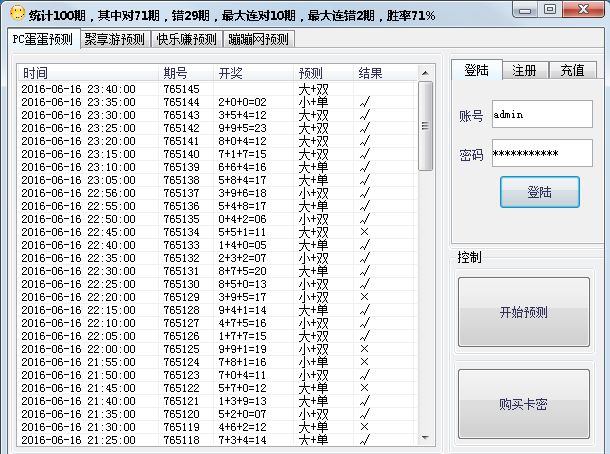Maximize the prediction window

[549, 9]
